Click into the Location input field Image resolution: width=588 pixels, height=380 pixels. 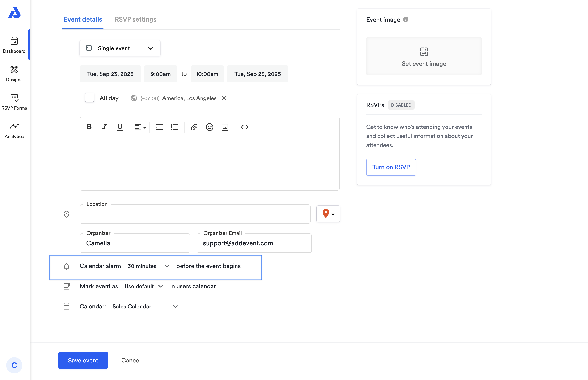[x=195, y=215]
